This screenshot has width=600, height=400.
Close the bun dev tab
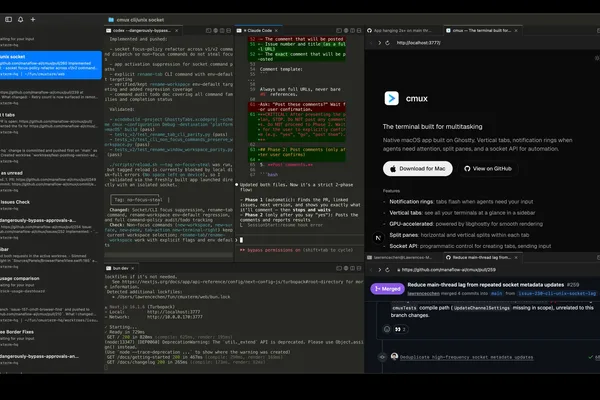133,268
